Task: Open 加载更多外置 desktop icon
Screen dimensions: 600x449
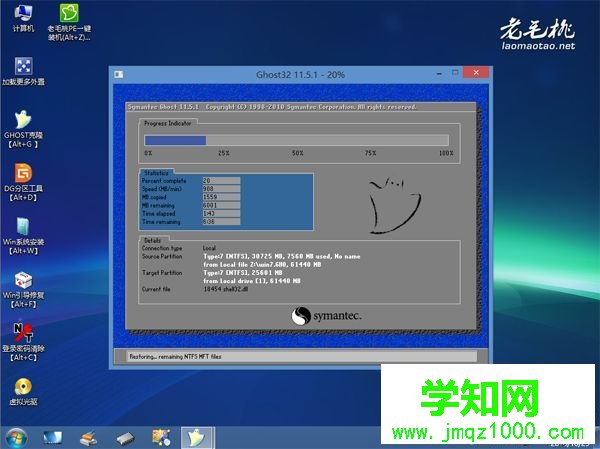Action: click(23, 71)
